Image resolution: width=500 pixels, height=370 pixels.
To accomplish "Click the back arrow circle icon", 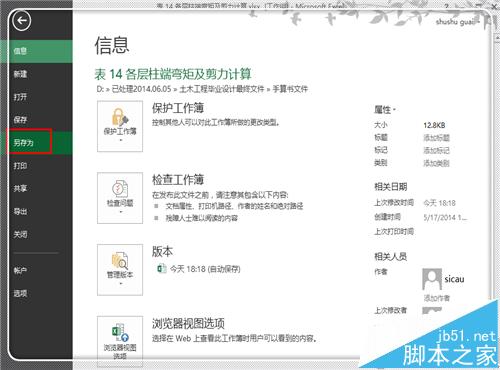I will click(22, 21).
